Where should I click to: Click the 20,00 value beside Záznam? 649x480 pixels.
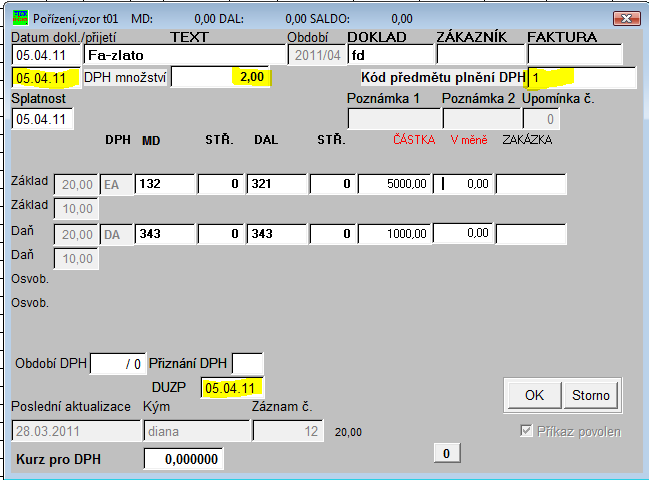pos(348,432)
